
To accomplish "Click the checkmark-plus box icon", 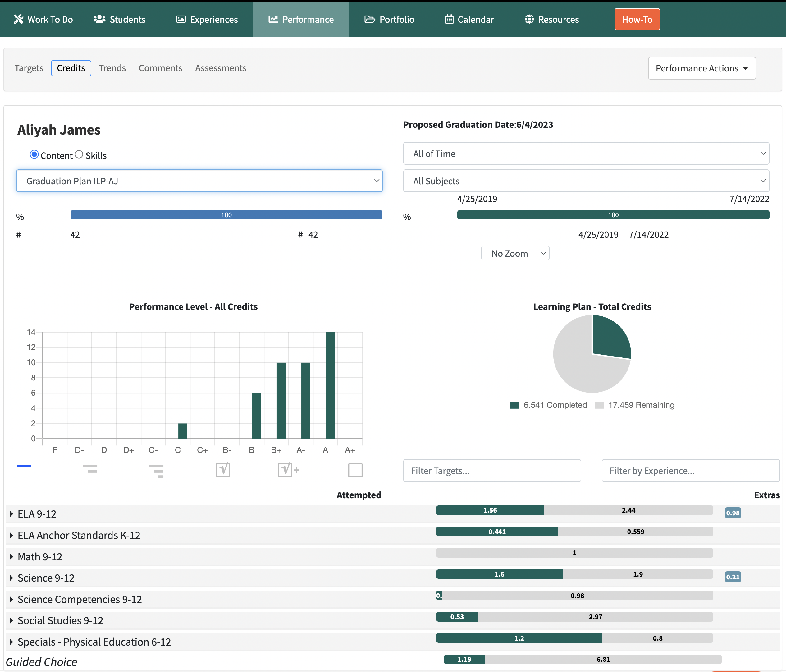I will 288,470.
